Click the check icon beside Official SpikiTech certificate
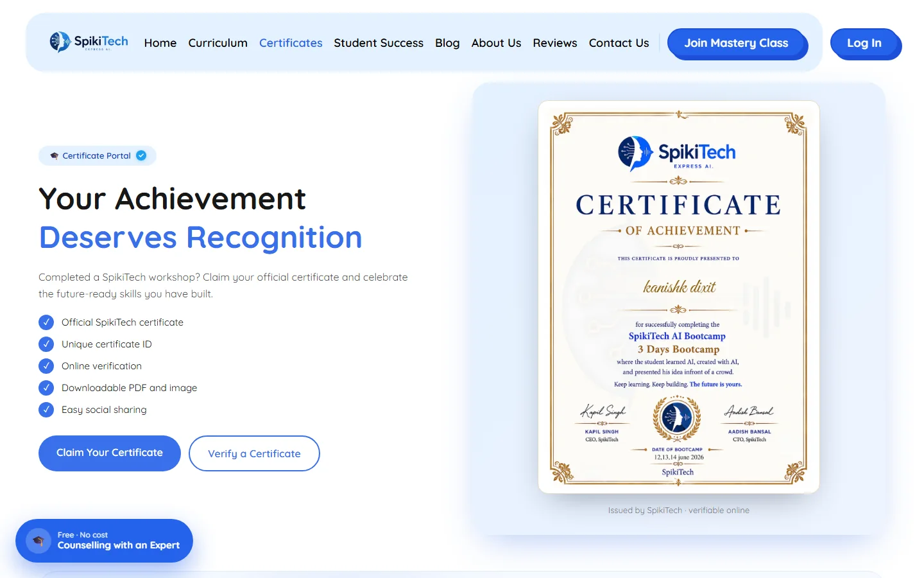 46,322
